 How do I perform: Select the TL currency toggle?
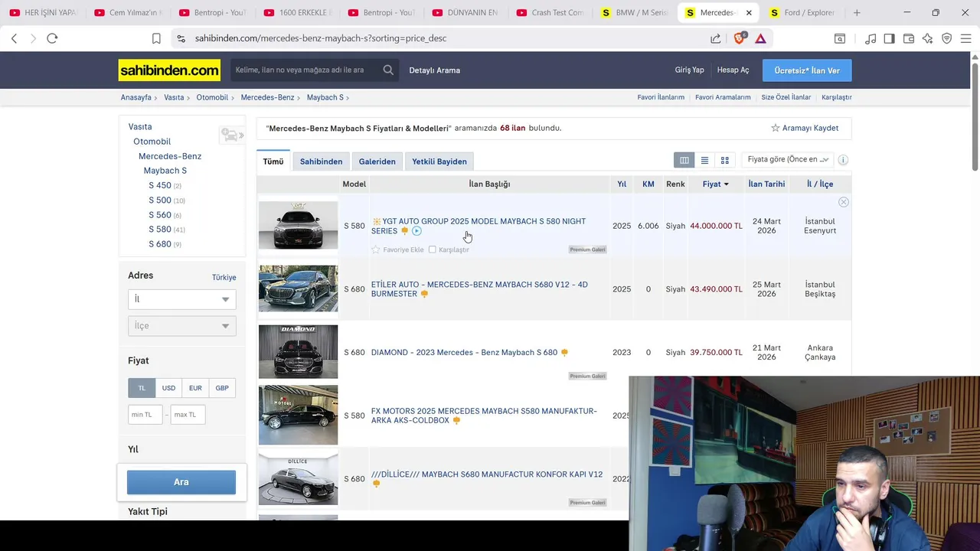(142, 388)
